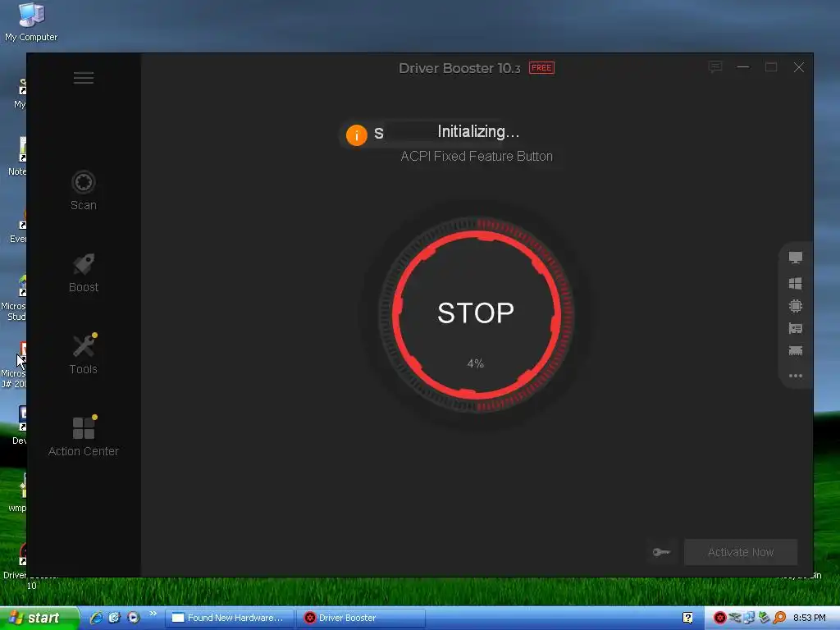Open the Scan section in sidebar
The height and width of the screenshot is (630, 840).
pos(84,190)
